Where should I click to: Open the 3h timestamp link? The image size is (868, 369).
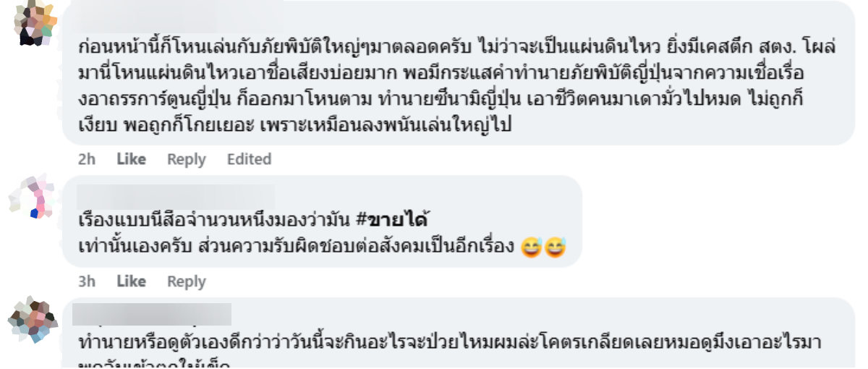point(87,281)
